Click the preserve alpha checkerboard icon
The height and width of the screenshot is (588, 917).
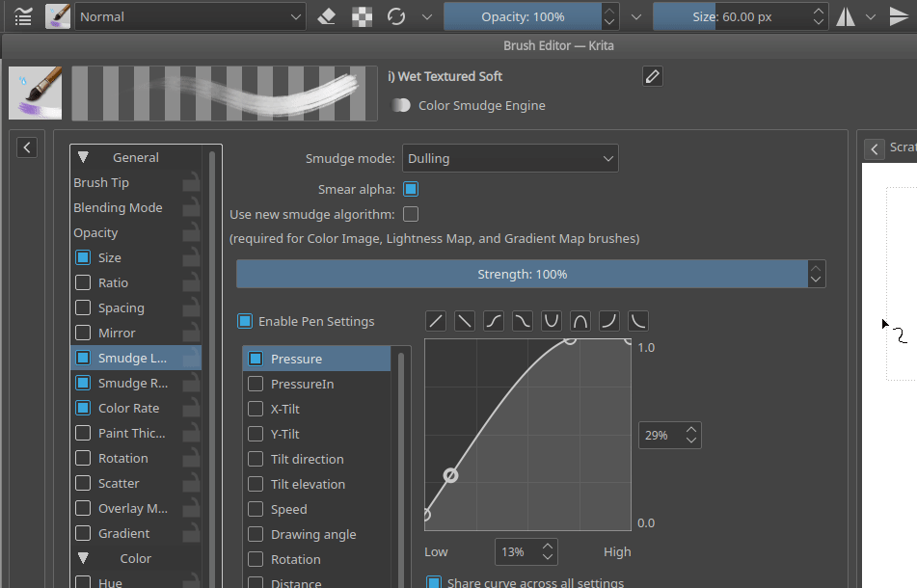tap(362, 16)
